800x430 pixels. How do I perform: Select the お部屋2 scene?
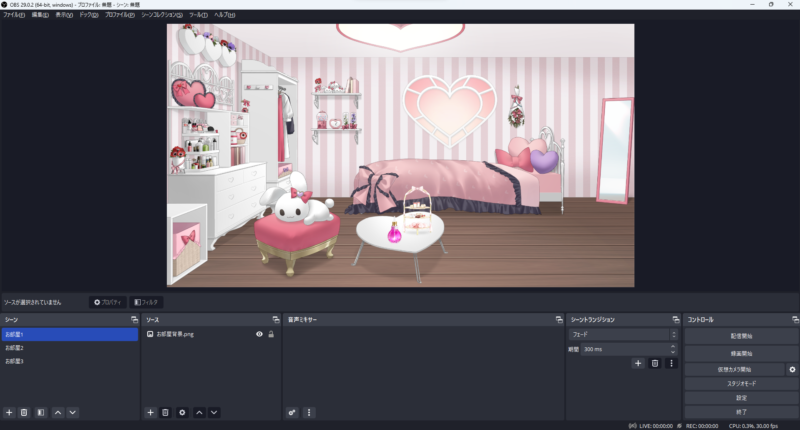14,348
